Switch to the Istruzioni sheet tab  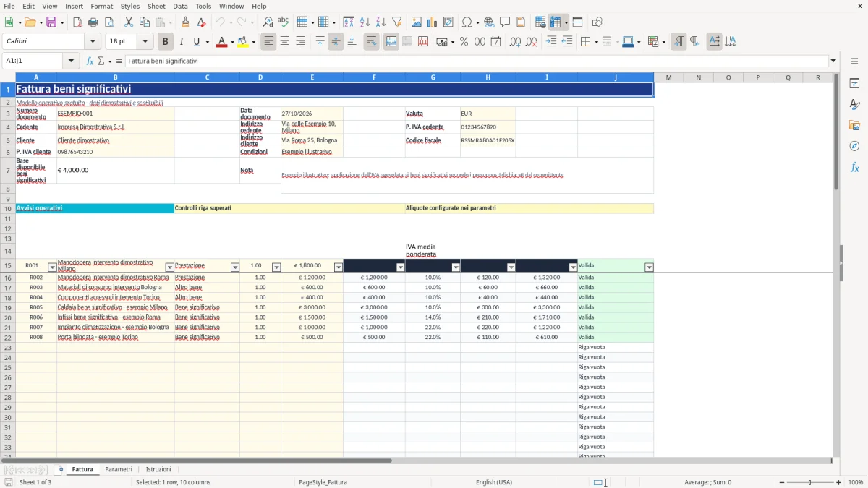coord(158,469)
